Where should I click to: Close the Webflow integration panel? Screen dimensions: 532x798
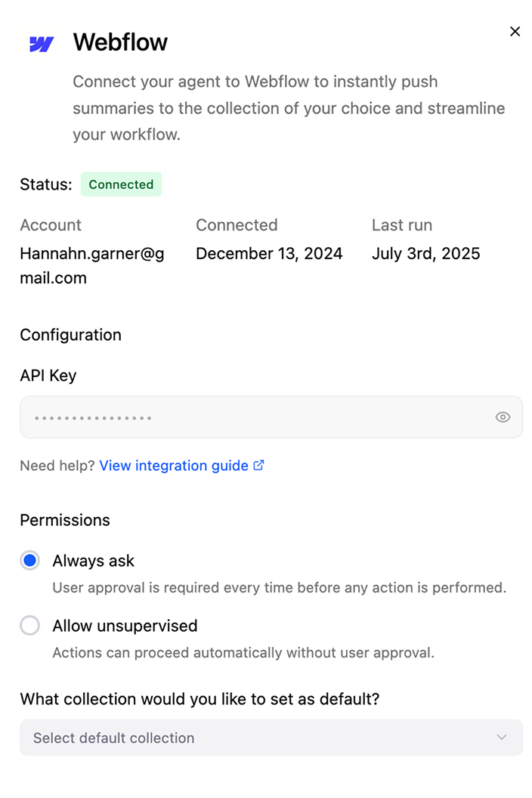point(515,32)
